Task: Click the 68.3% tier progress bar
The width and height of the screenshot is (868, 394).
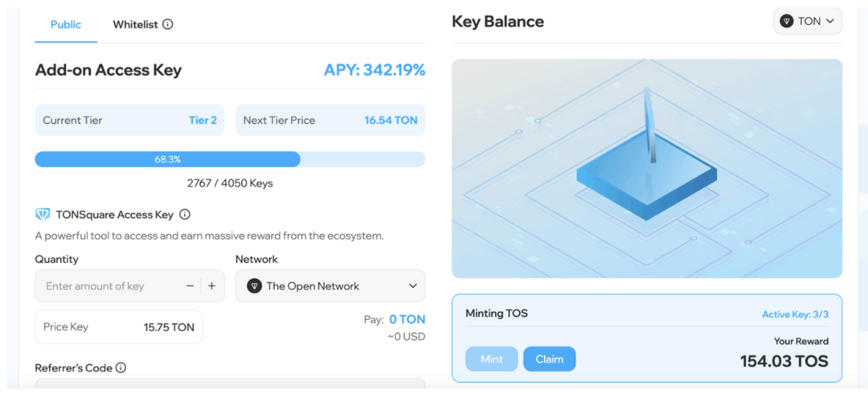Action: tap(230, 159)
